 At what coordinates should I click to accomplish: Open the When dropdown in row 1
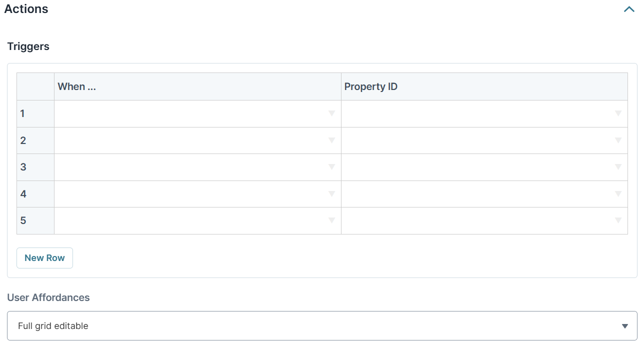pyautogui.click(x=331, y=113)
